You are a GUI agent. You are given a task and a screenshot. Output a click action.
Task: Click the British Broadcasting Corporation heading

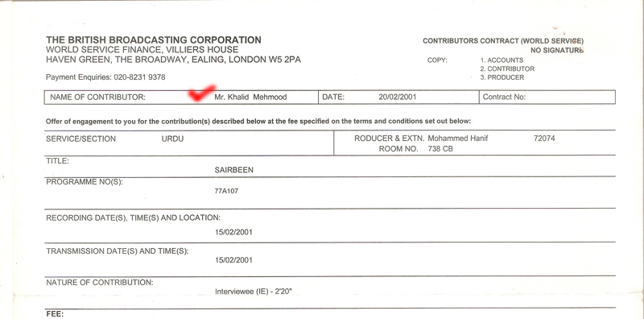(x=154, y=40)
